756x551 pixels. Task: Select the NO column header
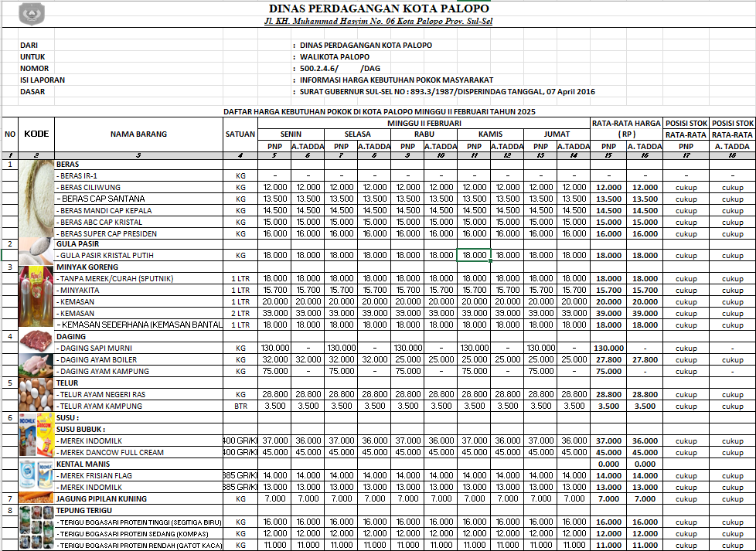tap(10, 134)
